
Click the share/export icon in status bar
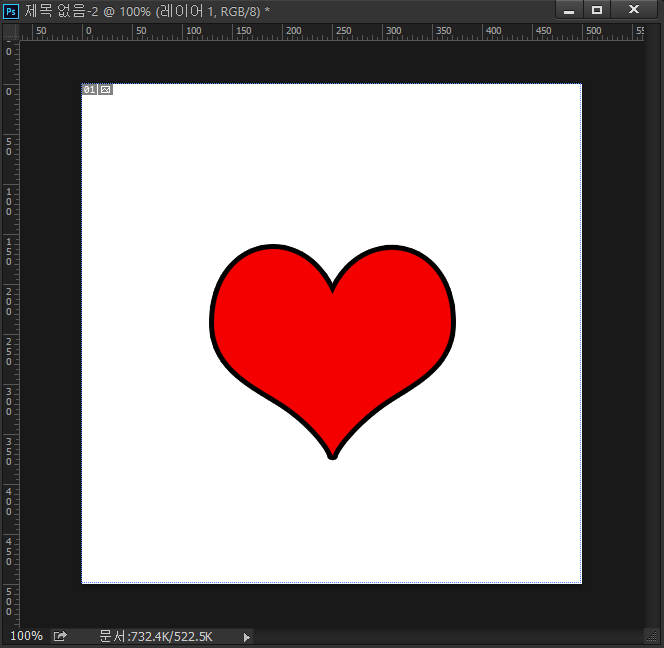click(x=60, y=636)
